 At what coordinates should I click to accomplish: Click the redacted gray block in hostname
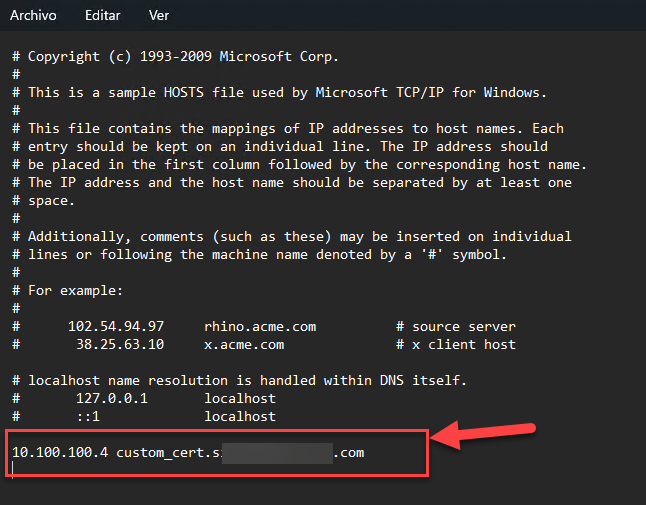[x=276, y=453]
